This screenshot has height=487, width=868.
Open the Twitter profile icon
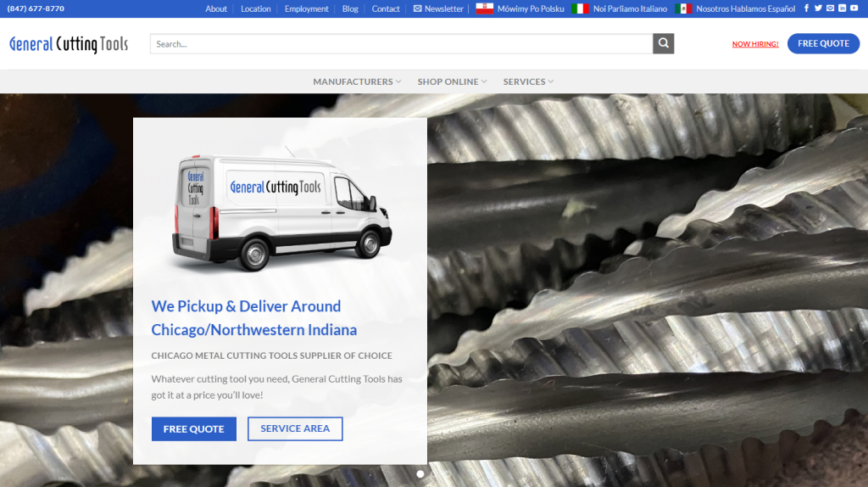[818, 8]
